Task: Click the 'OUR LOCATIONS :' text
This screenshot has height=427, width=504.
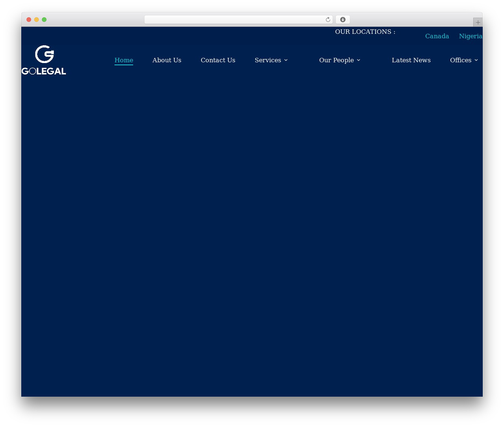Action: [365, 32]
